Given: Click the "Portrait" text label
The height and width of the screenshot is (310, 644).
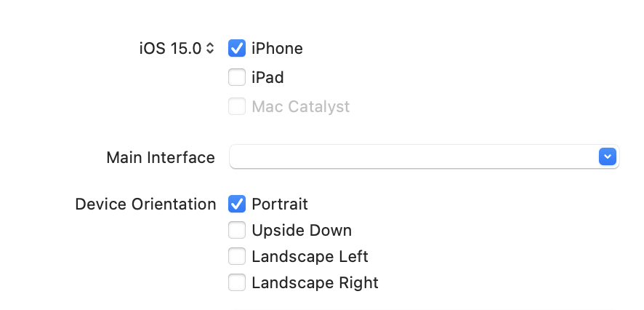Looking at the screenshot, I should 280,204.
